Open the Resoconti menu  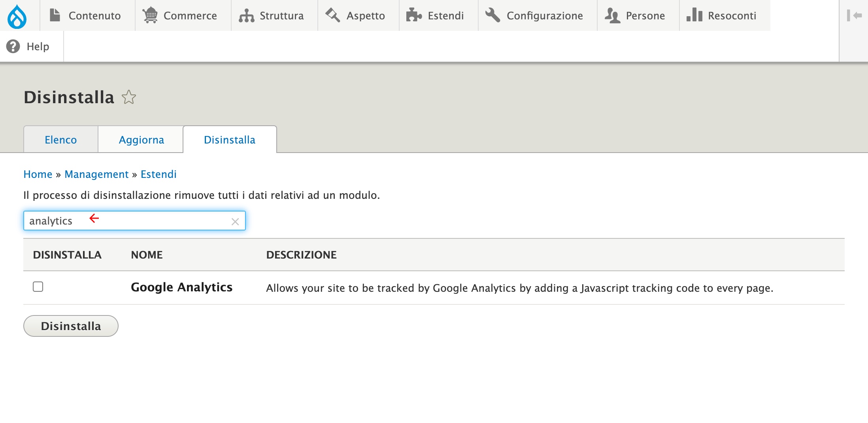pyautogui.click(x=725, y=15)
